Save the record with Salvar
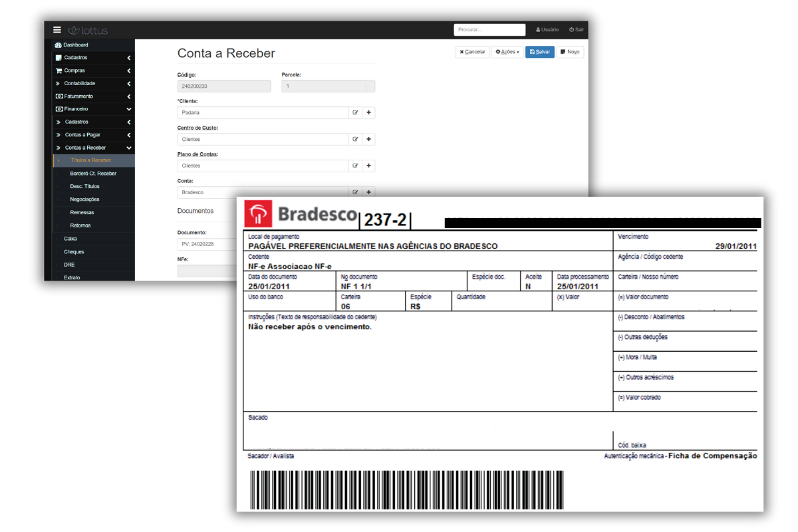The image size is (798, 532). point(540,52)
